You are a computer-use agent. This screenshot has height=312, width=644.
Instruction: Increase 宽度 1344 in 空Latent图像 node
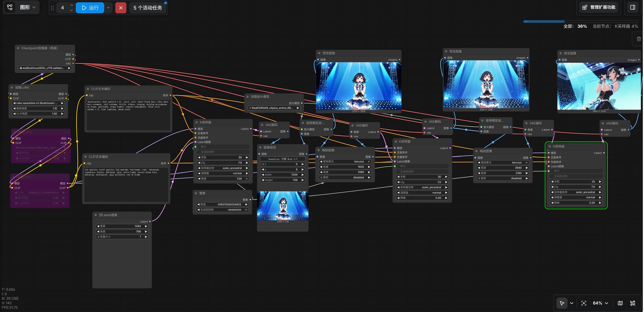(146, 226)
